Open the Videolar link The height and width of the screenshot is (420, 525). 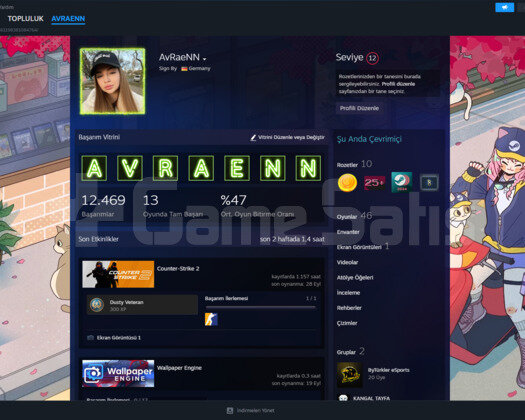tap(347, 262)
